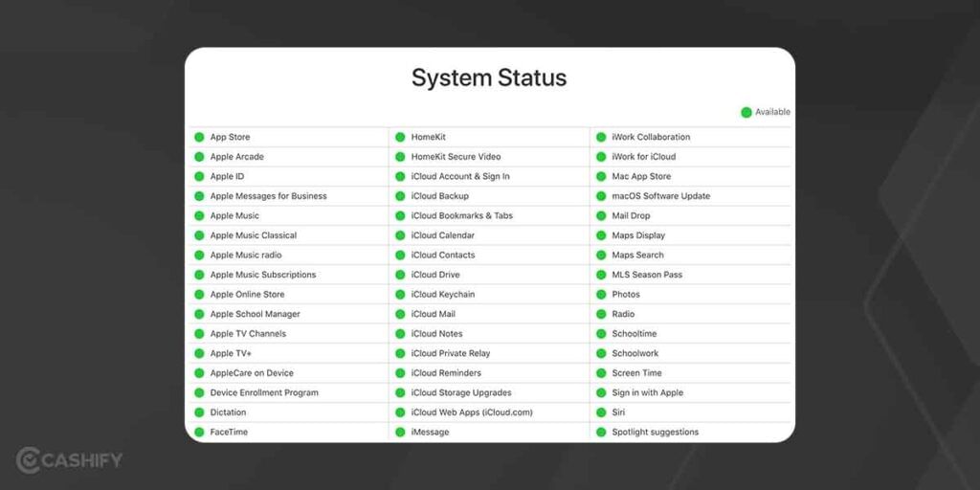980x490 pixels.
Task: Click the status dot for iCloud Calendar
Action: 400,235
